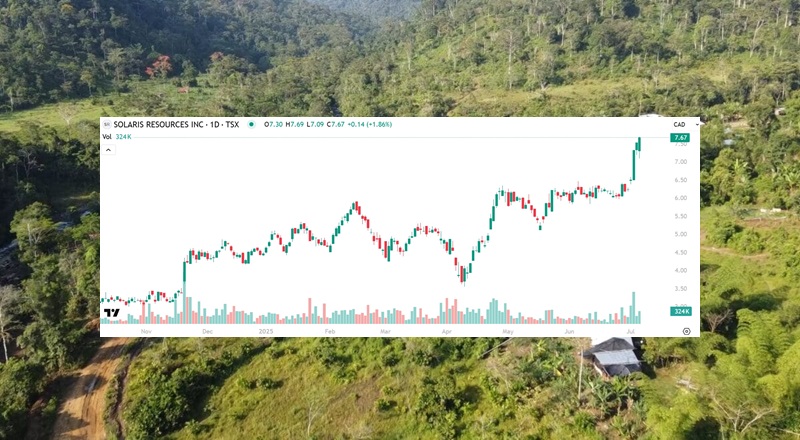Click the green market status dot
800x440 pixels.
pos(251,125)
